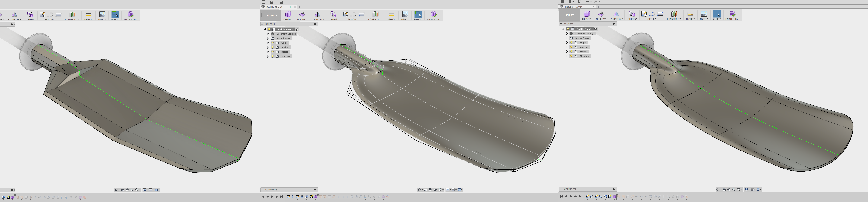This screenshot has width=868, height=202.
Task: Click Save disk icon in the middle window
Action: tap(281, 2)
